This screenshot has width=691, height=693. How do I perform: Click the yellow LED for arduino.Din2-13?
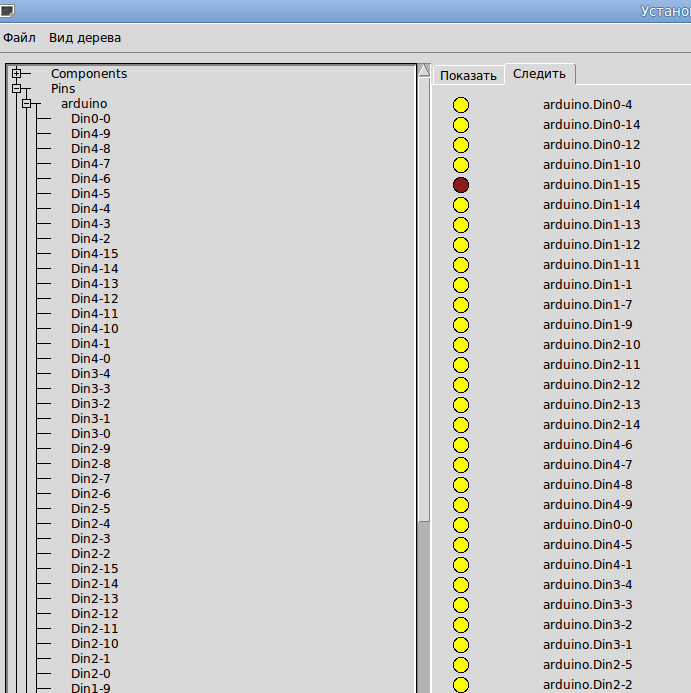click(x=461, y=405)
